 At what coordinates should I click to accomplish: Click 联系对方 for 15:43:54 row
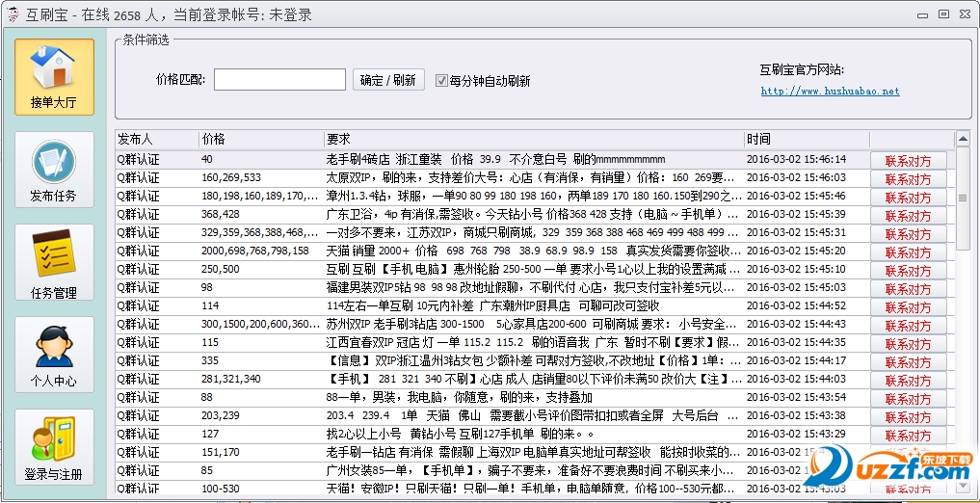tap(908, 399)
